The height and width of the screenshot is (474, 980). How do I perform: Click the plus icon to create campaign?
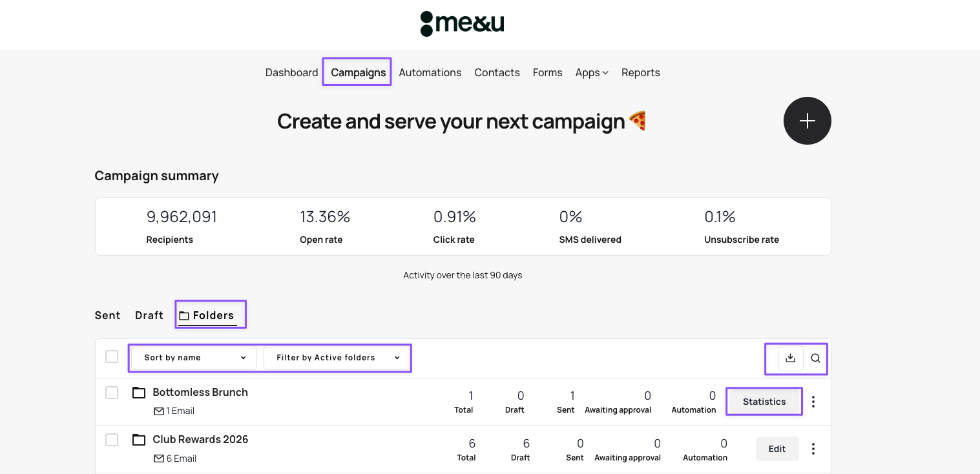pos(807,121)
